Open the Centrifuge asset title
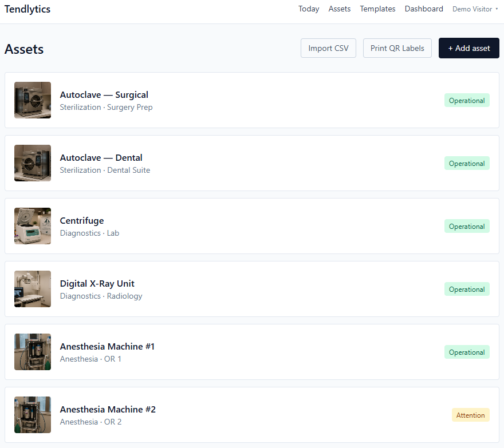The height and width of the screenshot is (448, 504). (82, 221)
